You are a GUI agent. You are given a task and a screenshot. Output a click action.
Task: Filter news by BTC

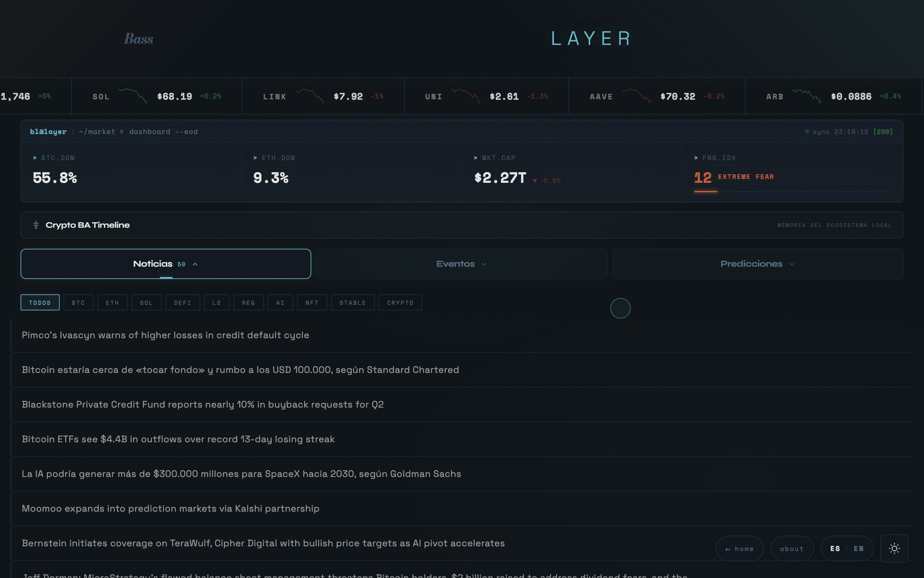click(x=78, y=302)
